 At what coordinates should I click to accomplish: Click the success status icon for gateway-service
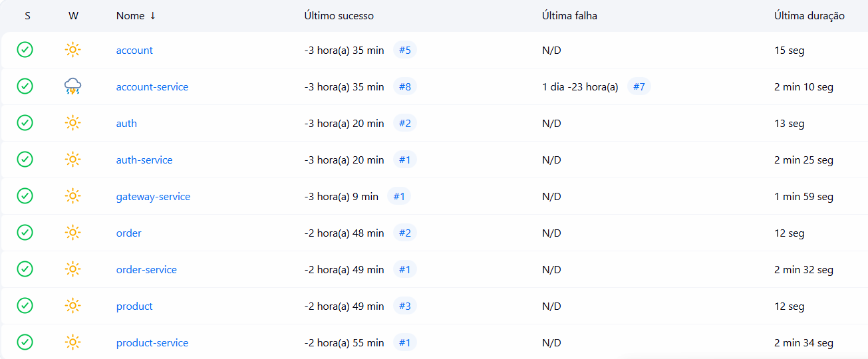25,196
